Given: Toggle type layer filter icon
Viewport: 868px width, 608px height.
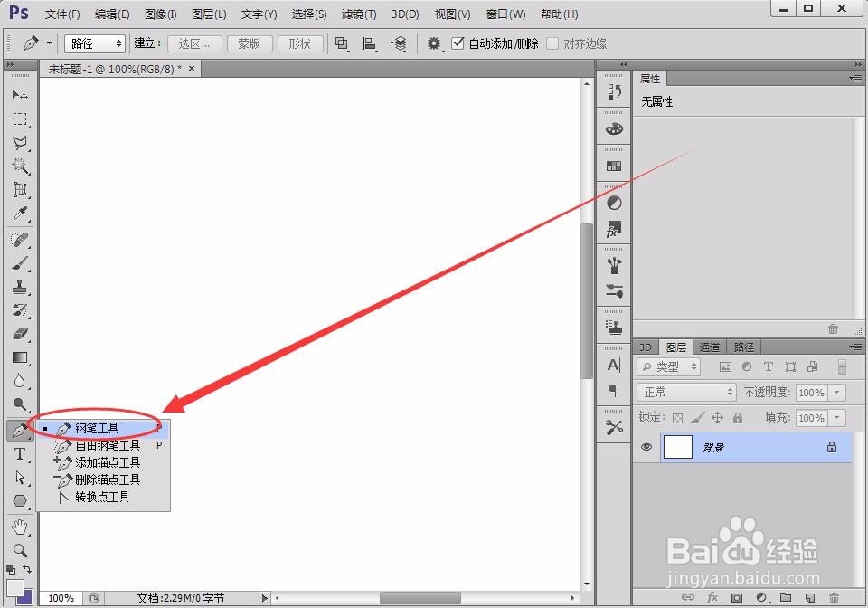Looking at the screenshot, I should pyautogui.click(x=768, y=366).
